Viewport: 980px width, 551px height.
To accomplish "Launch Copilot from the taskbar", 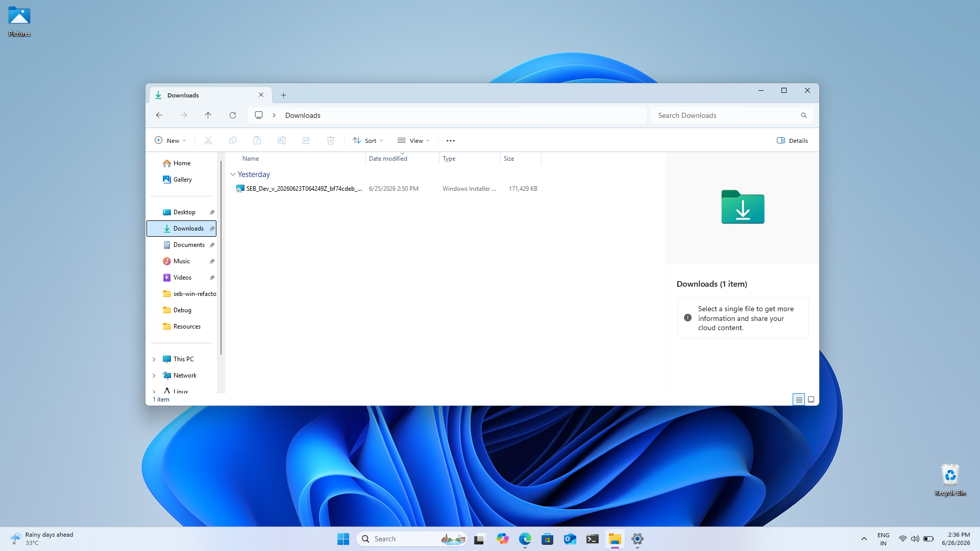I will 503,539.
